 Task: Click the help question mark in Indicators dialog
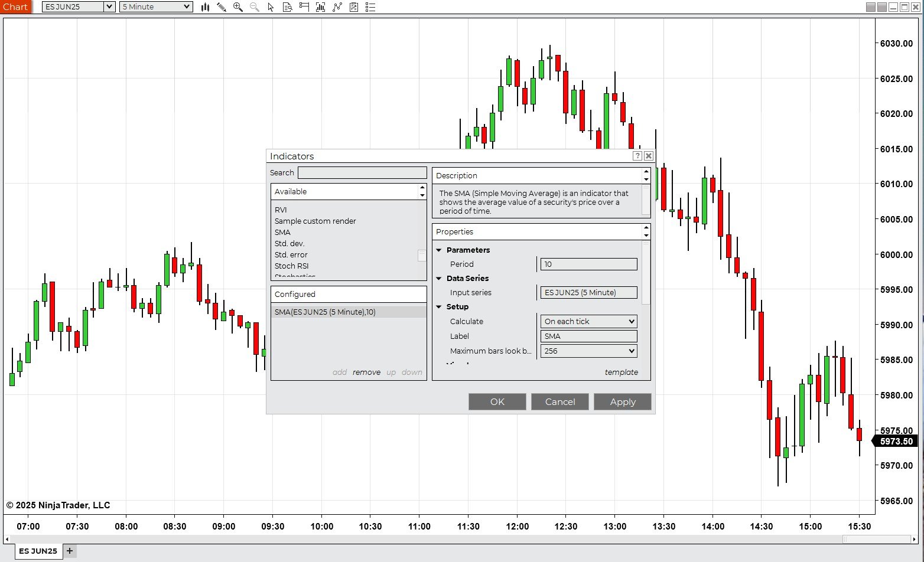(637, 156)
